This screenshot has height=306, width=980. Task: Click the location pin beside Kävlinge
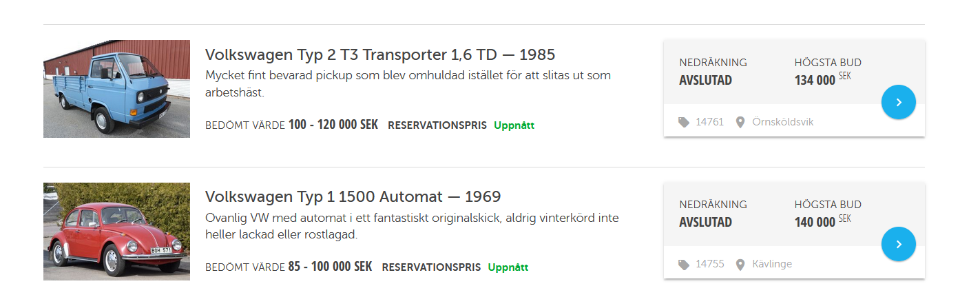(740, 264)
